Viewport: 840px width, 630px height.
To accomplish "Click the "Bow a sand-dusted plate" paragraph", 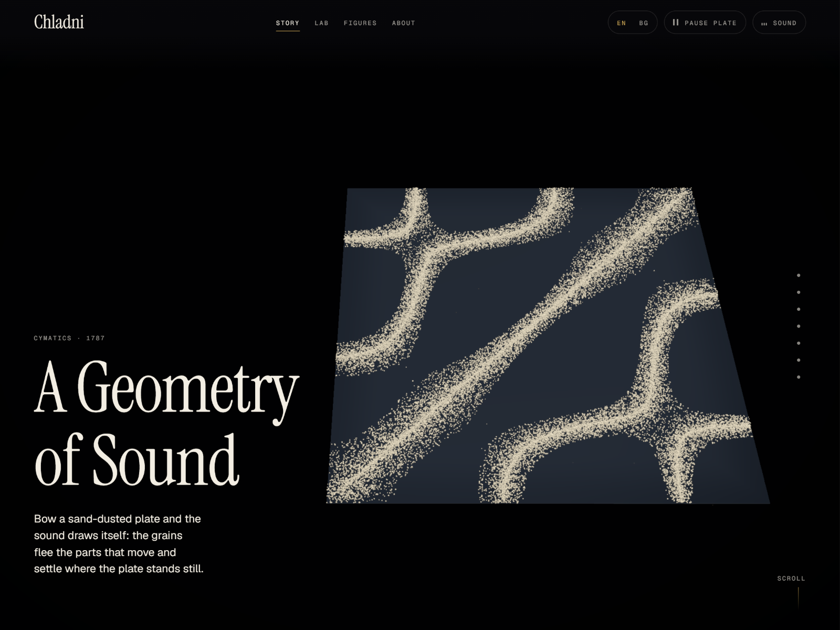I will (x=119, y=543).
